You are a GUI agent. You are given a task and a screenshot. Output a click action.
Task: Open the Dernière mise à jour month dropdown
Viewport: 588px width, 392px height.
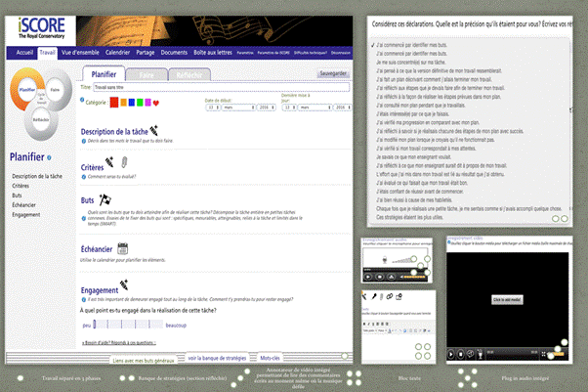pyautogui.click(x=315, y=108)
